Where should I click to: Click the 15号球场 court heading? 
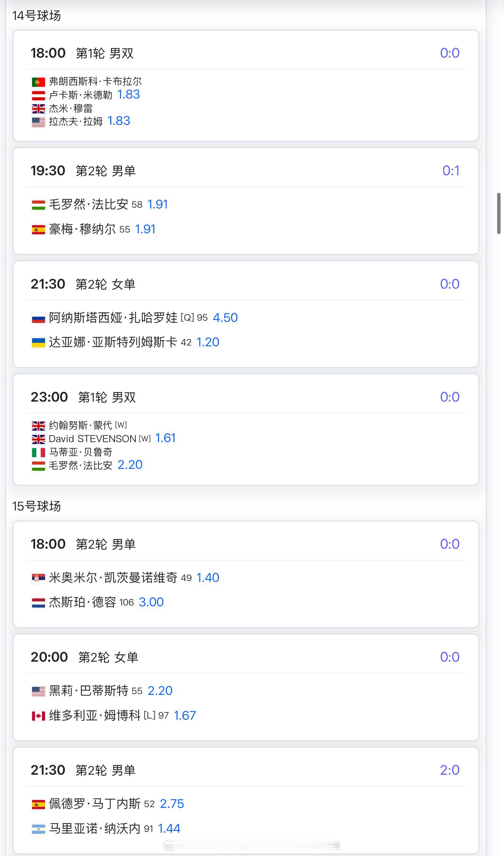tap(37, 506)
